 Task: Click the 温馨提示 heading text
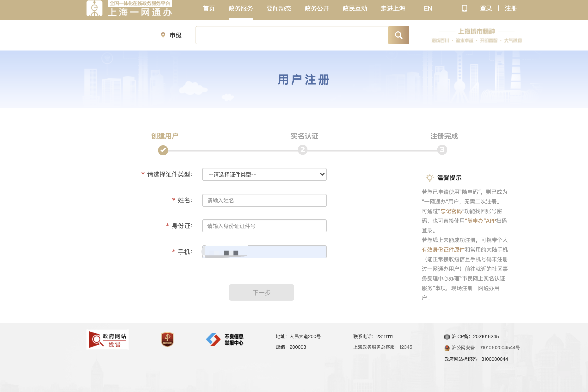(449, 178)
